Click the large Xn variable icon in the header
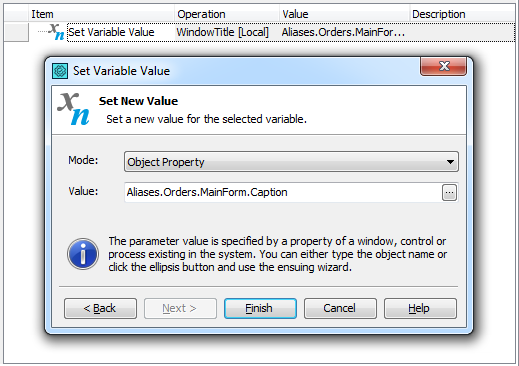 pos(74,109)
